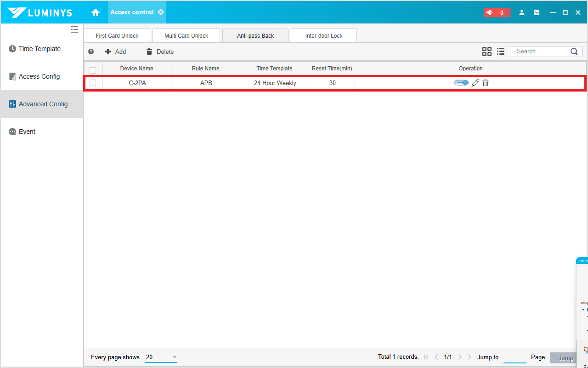
Task: Switch to Inter-door Lock tab
Action: tap(324, 36)
